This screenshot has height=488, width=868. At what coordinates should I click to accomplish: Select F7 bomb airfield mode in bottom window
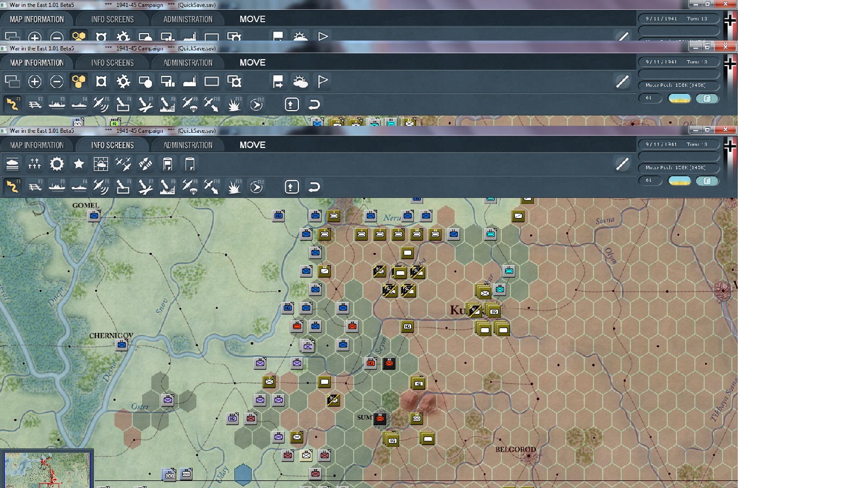[145, 187]
